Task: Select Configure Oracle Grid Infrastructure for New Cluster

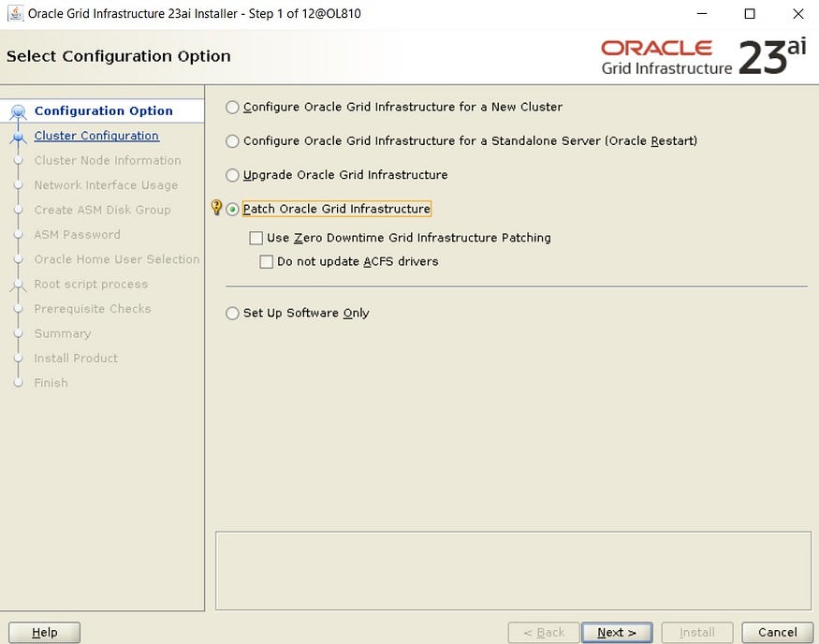Action: (x=232, y=107)
